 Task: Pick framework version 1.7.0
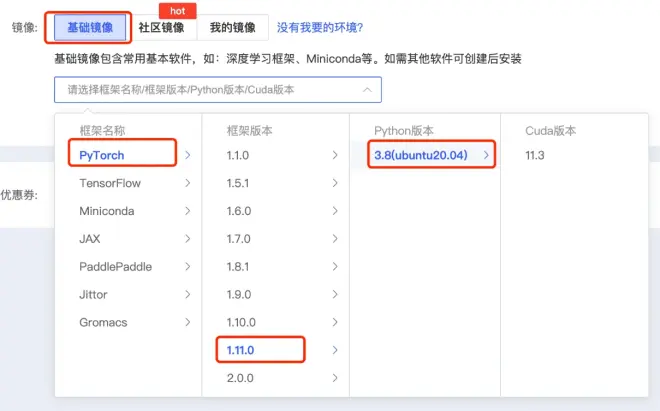(239, 239)
